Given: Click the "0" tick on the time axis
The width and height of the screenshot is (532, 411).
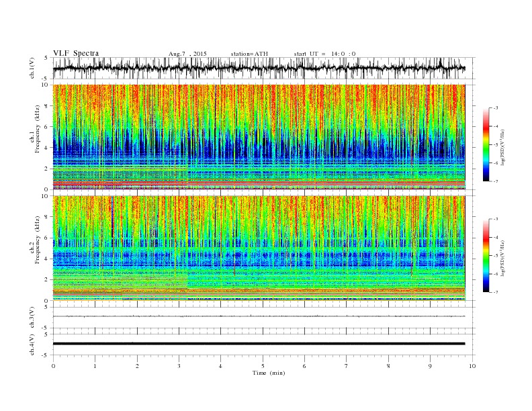Looking at the screenshot, I should tap(53, 366).
